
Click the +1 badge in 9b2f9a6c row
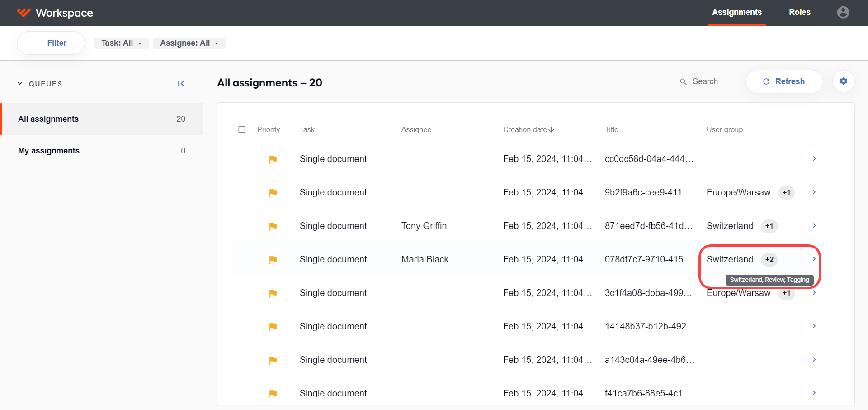pos(787,192)
